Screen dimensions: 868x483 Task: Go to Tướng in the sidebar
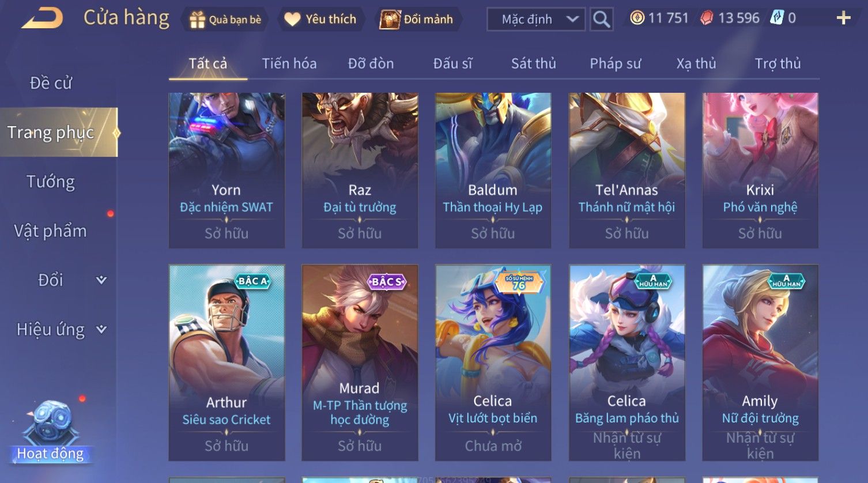pyautogui.click(x=51, y=182)
